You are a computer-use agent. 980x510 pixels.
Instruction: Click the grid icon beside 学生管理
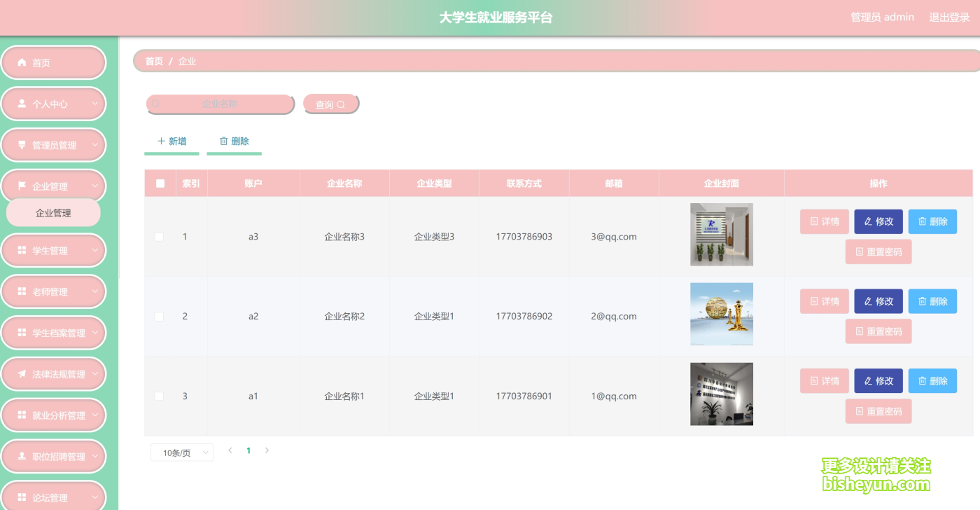(x=21, y=250)
